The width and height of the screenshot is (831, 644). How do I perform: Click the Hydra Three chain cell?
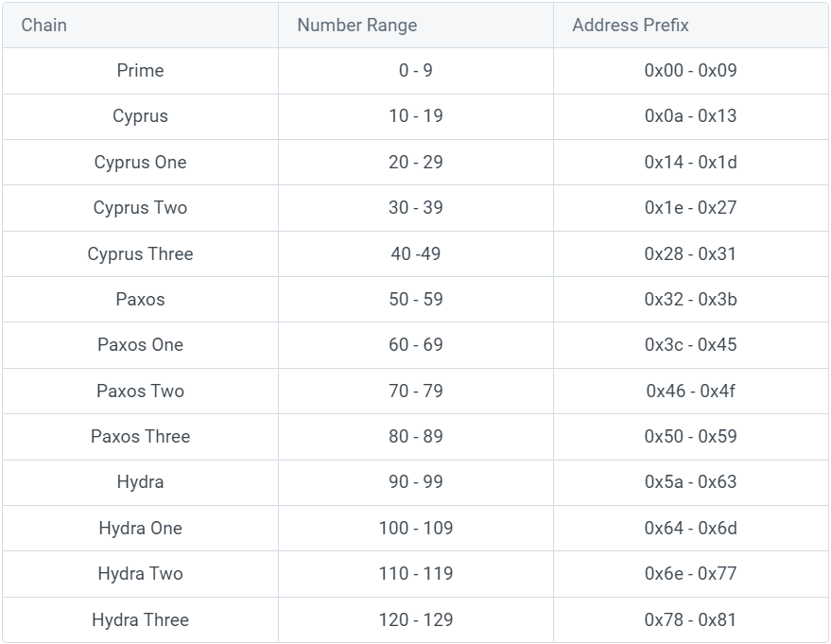tap(140, 620)
